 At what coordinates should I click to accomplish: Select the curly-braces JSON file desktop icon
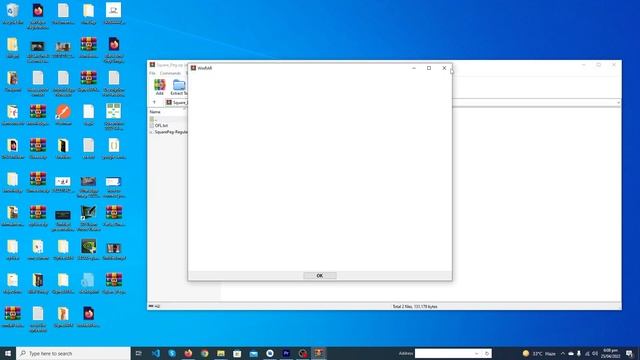[114, 149]
